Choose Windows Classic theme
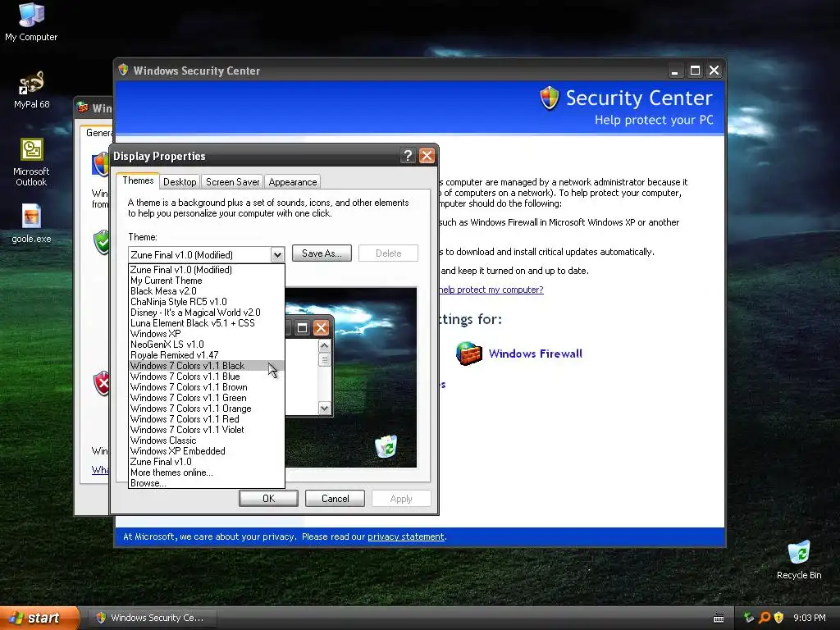 pyautogui.click(x=206, y=441)
